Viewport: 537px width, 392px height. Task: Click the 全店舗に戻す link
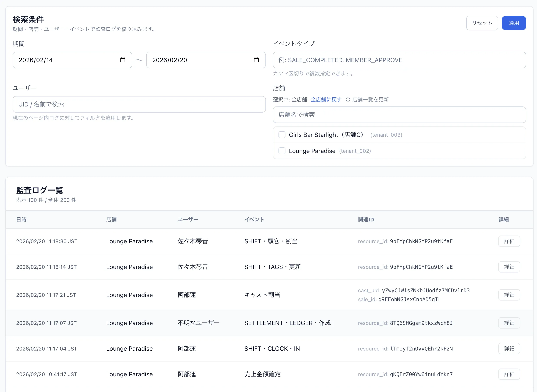point(326,100)
